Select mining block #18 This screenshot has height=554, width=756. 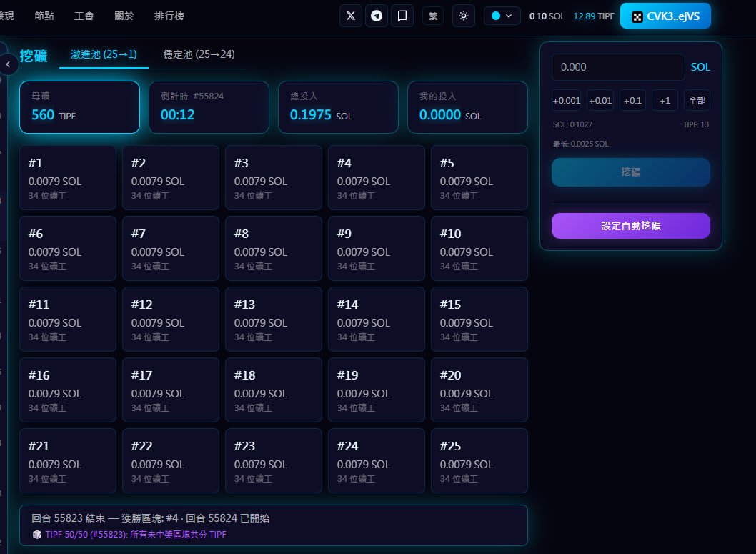[274, 390]
